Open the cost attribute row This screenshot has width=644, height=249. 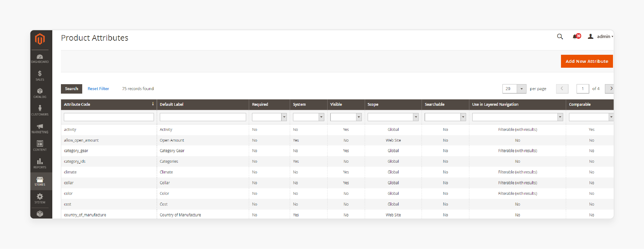[x=337, y=204]
